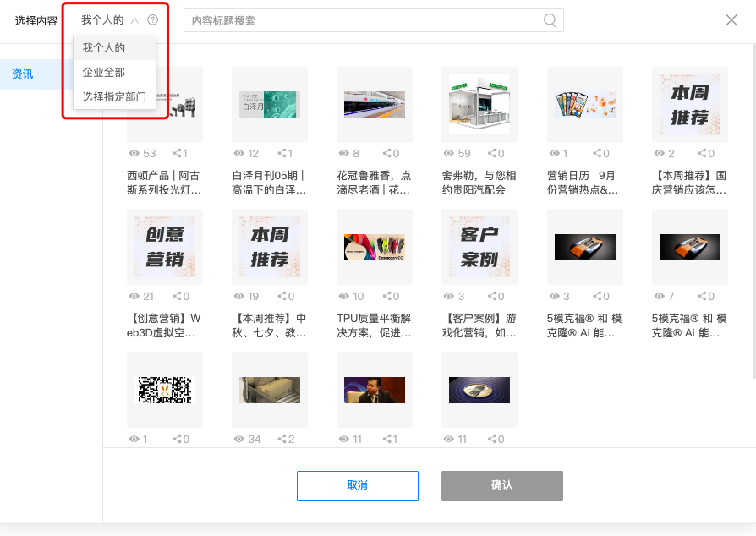Click the magnifier icon in the search box
The image size is (756, 536).
pos(550,20)
